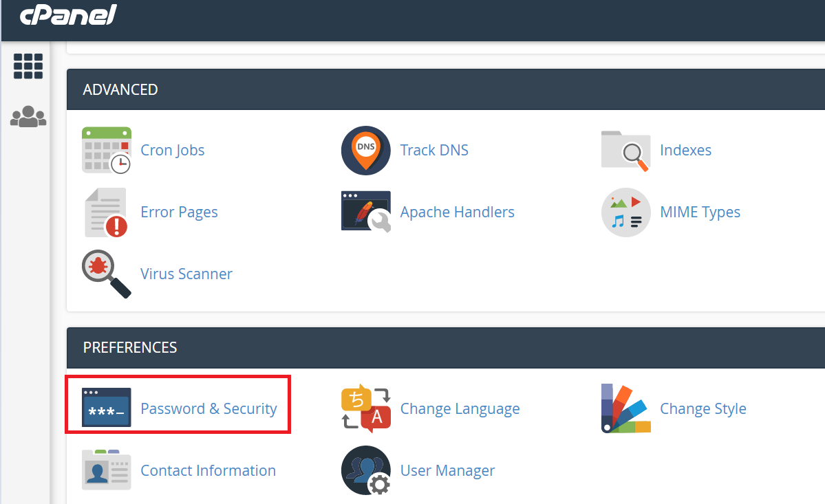Follow the Change Language link
825x504 pixels.
pyautogui.click(x=460, y=408)
